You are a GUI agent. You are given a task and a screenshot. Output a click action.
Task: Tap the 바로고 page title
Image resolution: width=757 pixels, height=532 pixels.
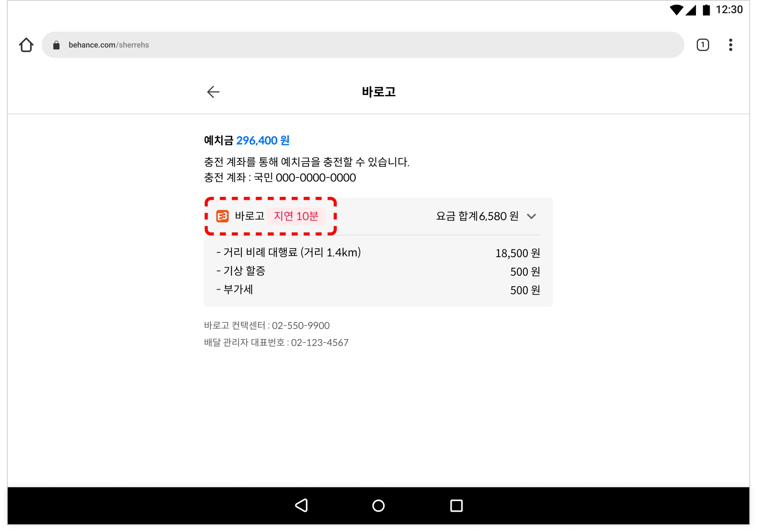378,92
